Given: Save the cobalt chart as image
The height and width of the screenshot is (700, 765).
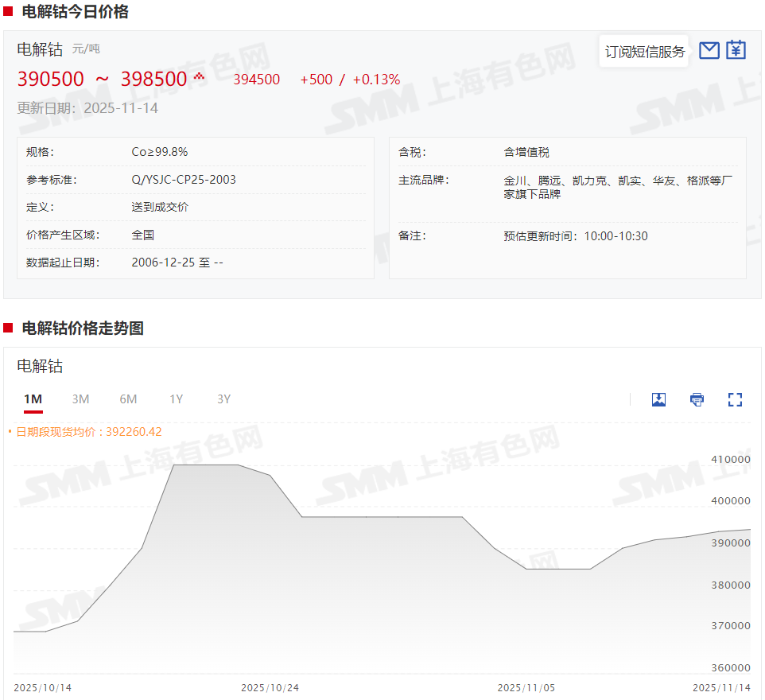Looking at the screenshot, I should point(658,399).
